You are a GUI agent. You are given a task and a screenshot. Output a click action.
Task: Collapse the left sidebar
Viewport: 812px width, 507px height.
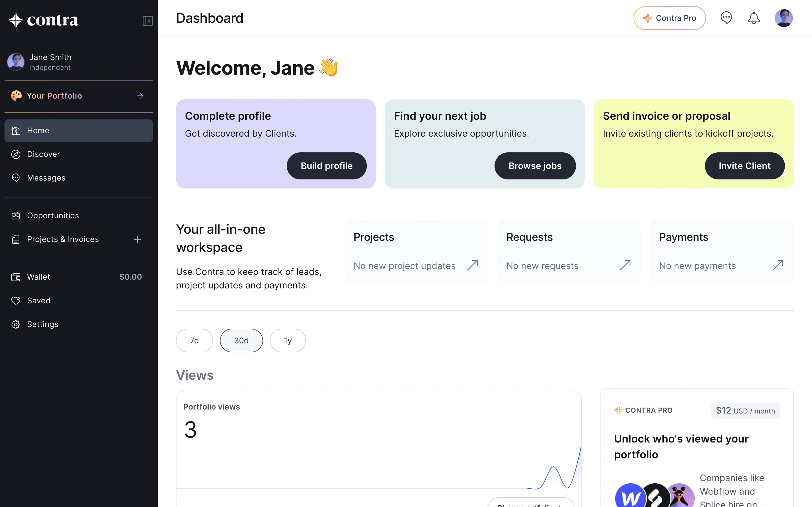[x=148, y=21]
